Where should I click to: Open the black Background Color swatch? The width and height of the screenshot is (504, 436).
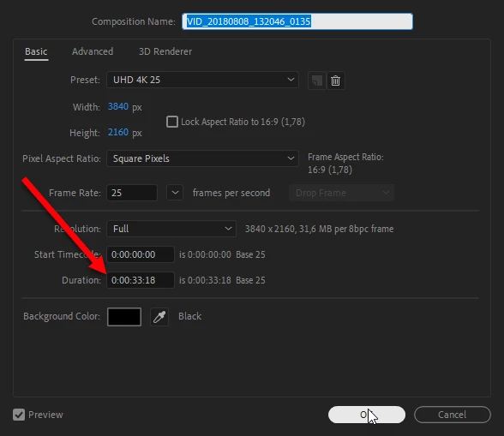pyautogui.click(x=124, y=317)
